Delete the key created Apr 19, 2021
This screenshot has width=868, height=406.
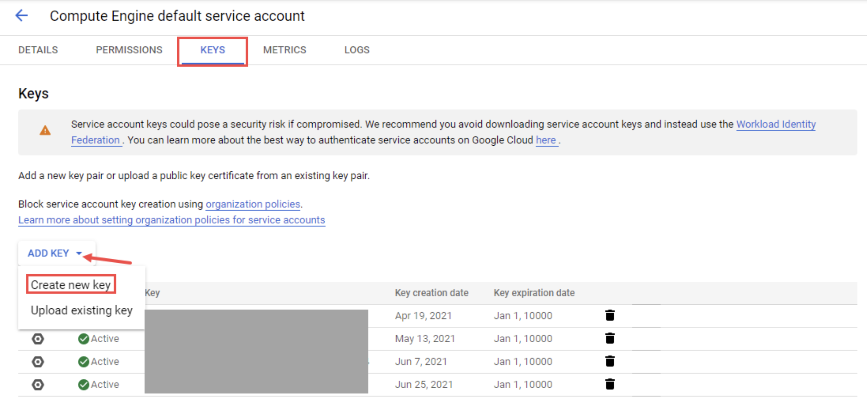610,315
